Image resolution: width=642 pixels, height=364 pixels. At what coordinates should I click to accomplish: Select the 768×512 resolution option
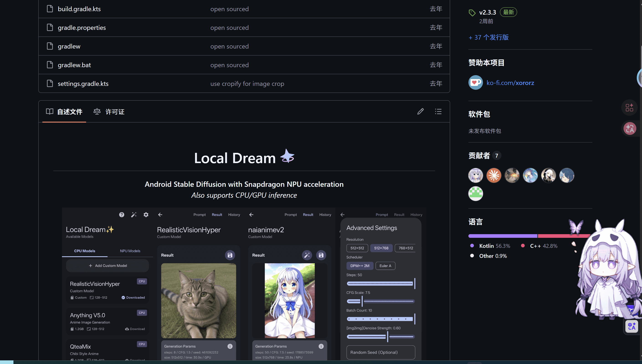point(405,248)
